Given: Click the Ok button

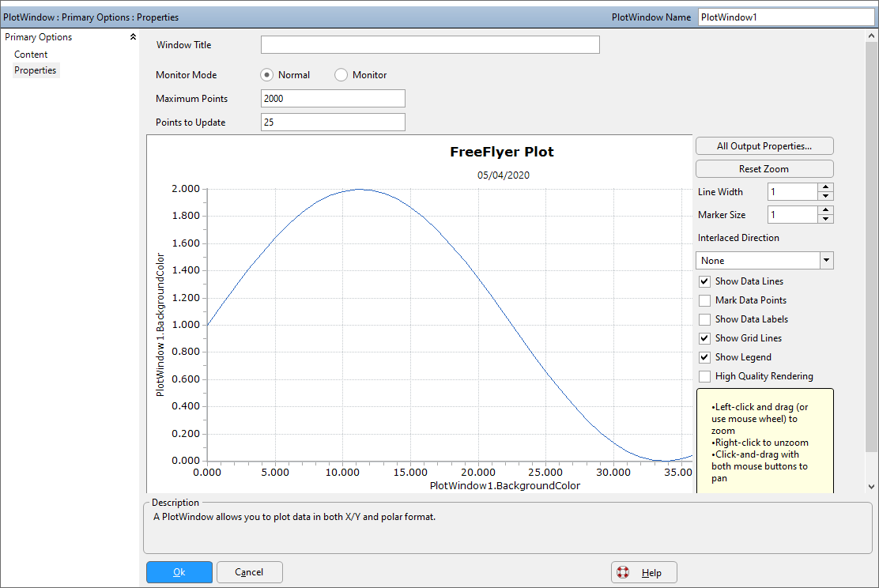Looking at the screenshot, I should (179, 572).
